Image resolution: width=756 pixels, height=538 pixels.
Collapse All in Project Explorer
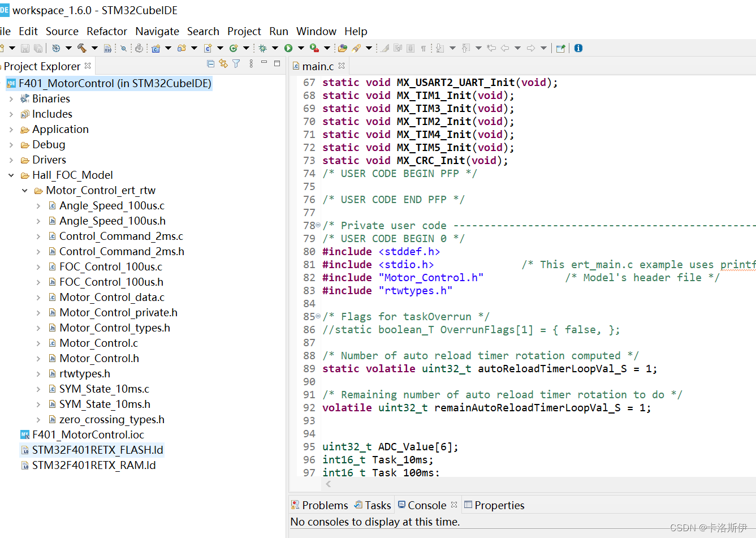[x=211, y=64]
